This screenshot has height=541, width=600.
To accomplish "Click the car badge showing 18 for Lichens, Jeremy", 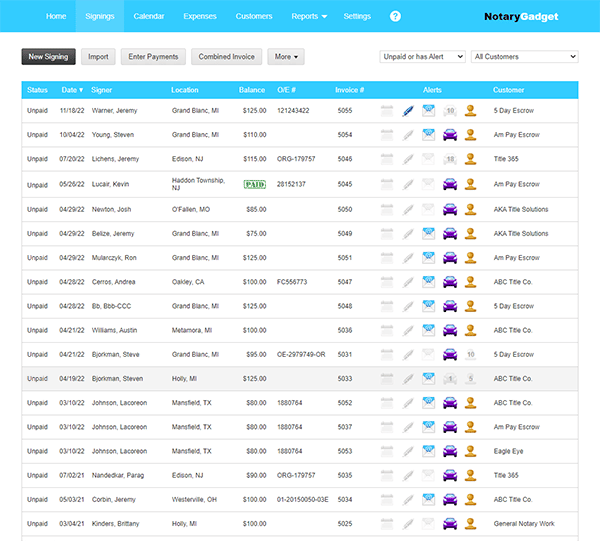I will [450, 159].
